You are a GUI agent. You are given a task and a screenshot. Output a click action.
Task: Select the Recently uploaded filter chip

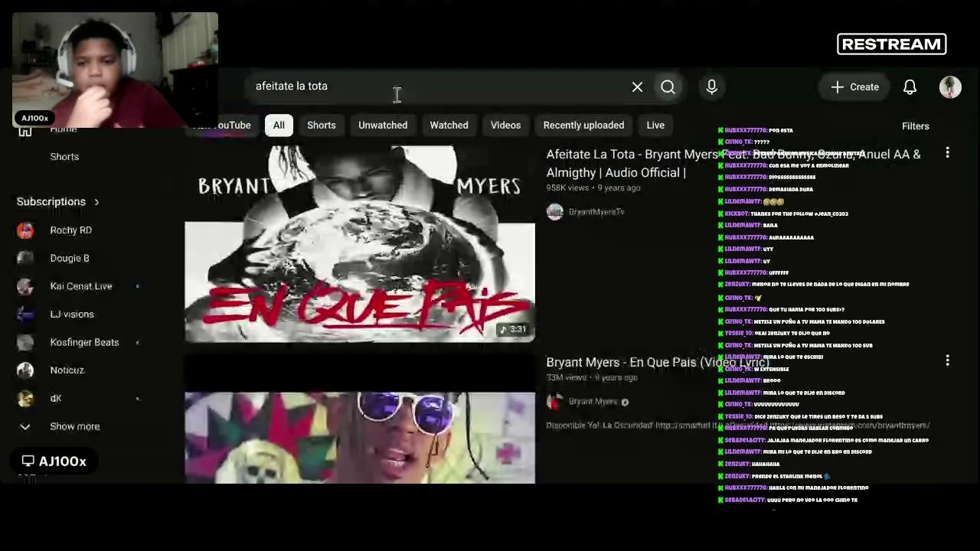(583, 126)
